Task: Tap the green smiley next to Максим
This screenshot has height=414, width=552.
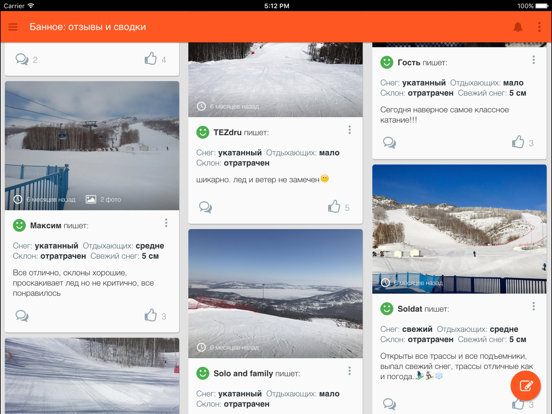Action: 19,225
